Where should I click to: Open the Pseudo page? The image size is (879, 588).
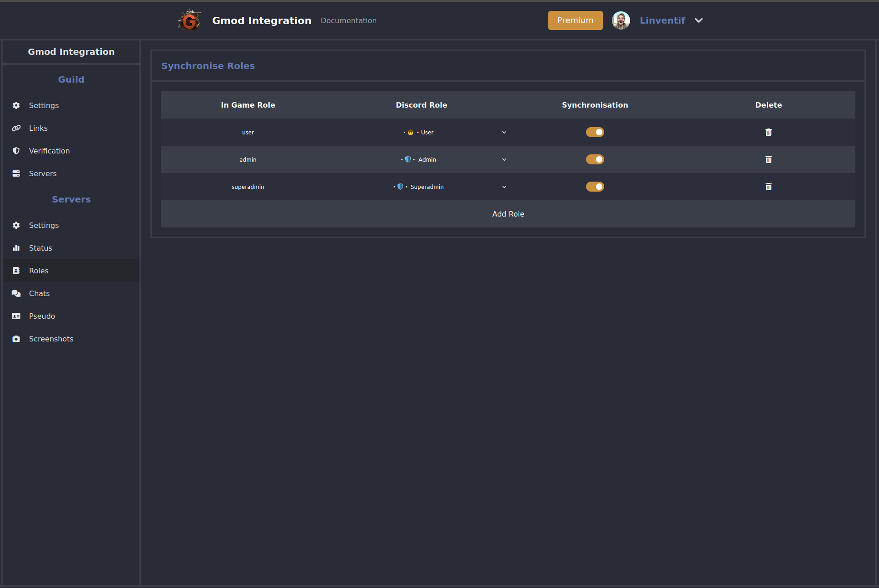click(x=71, y=316)
